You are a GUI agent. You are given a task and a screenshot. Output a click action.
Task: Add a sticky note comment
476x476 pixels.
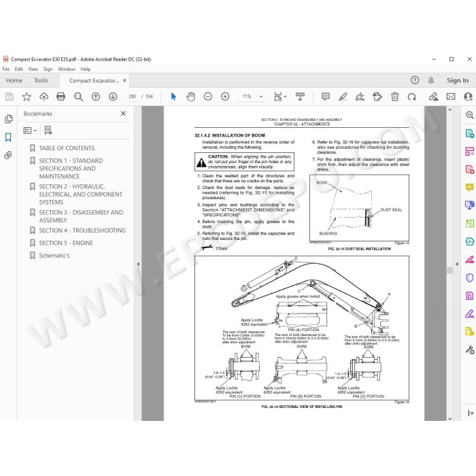click(x=326, y=97)
